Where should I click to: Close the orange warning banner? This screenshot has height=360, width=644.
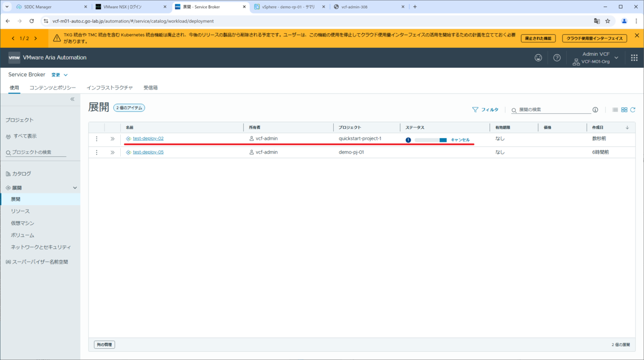point(636,35)
